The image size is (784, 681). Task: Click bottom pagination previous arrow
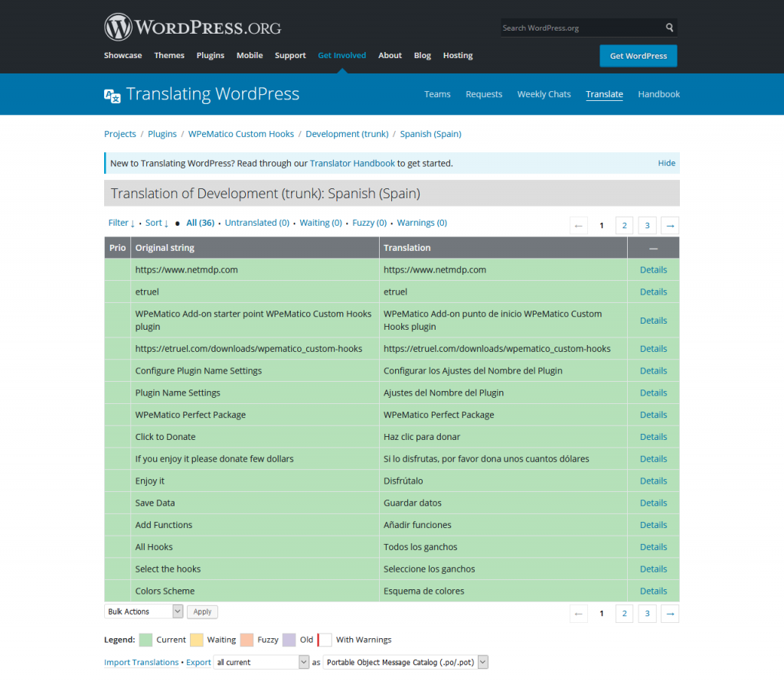point(579,614)
